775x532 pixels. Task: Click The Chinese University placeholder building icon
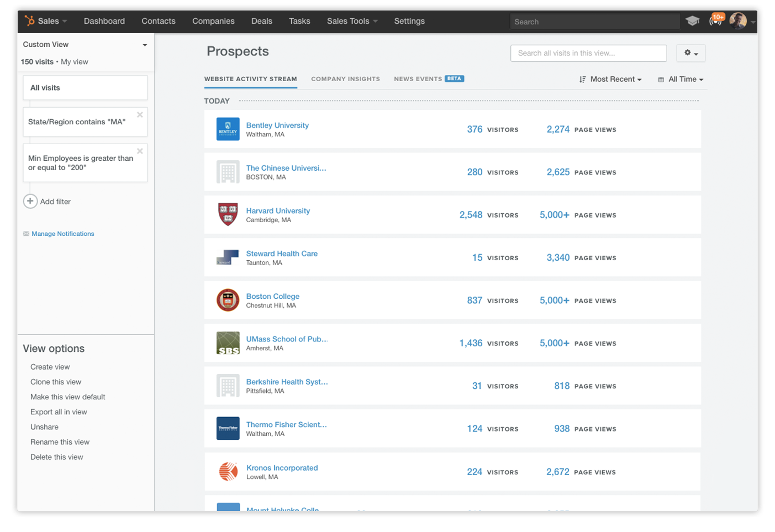(x=228, y=172)
